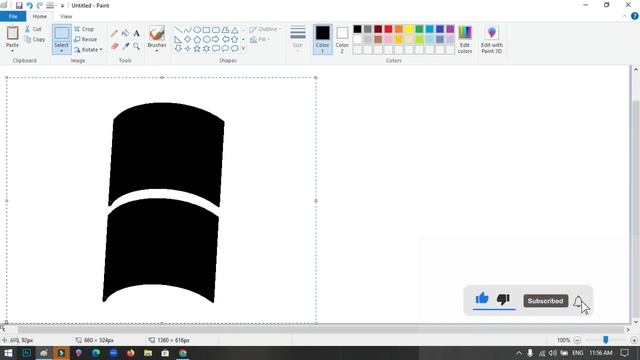This screenshot has height=360, width=640.
Task: Pick the red color swatch
Action: coord(388,29)
